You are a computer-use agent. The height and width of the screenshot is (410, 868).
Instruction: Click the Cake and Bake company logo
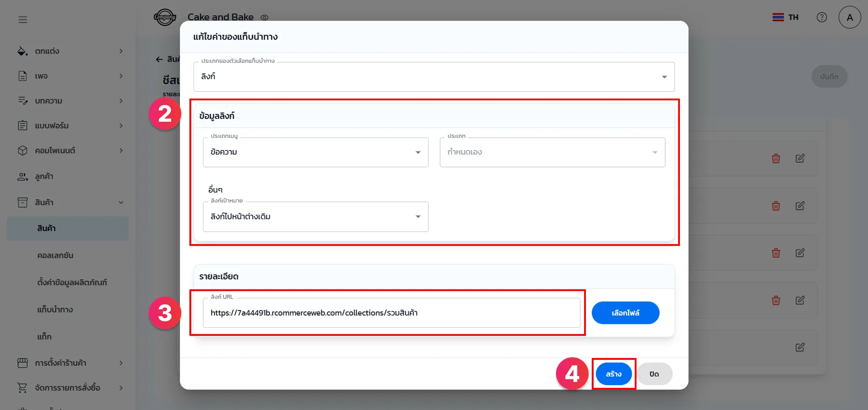165,17
